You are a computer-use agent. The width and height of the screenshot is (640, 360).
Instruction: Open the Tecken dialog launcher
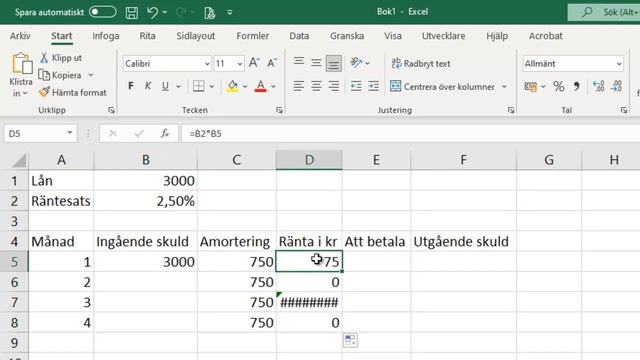point(279,110)
